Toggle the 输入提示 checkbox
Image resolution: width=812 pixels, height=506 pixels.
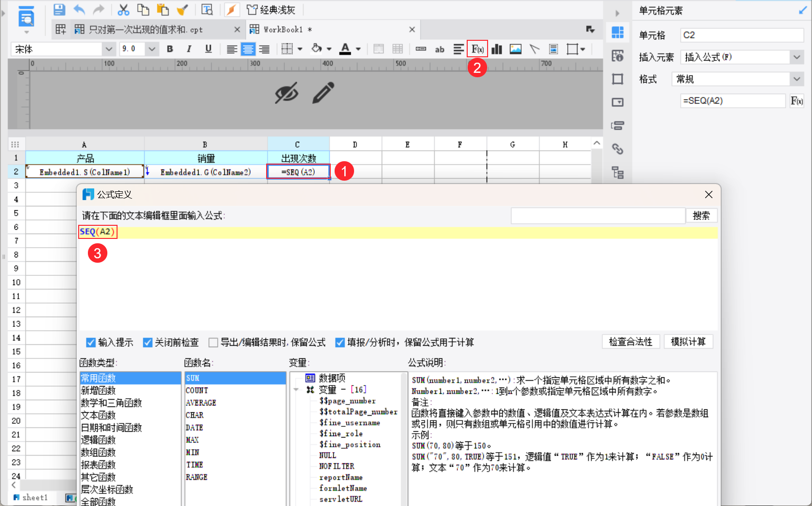point(91,342)
